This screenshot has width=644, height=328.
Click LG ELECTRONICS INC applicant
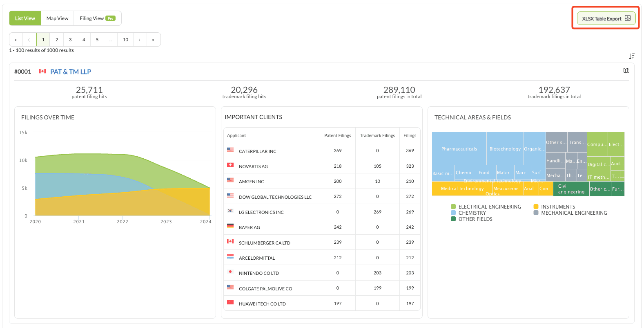click(x=261, y=212)
